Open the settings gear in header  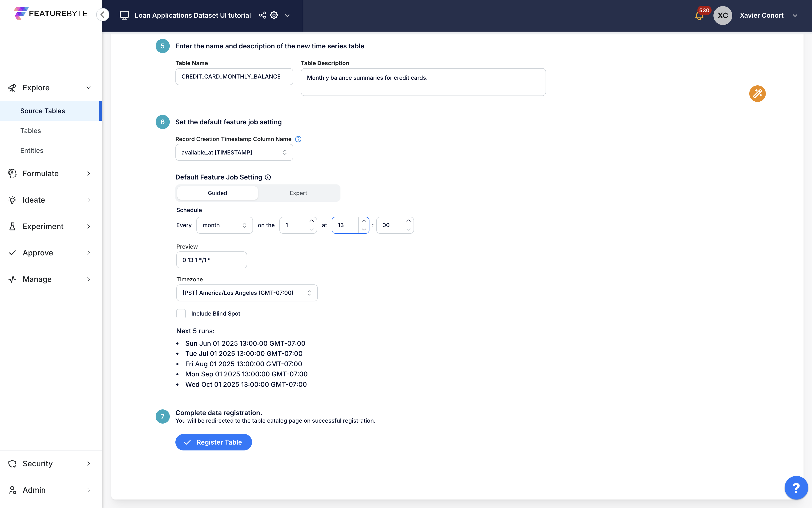coord(274,15)
